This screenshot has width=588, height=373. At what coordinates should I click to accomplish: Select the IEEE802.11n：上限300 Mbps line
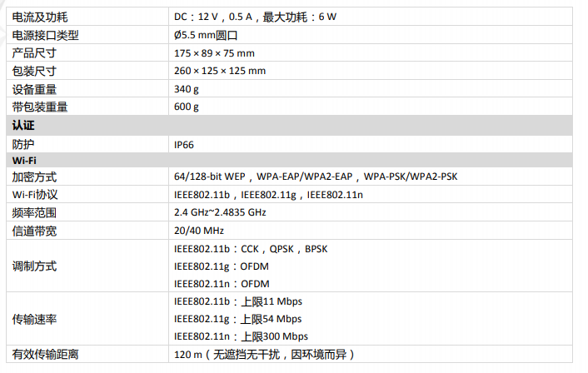click(241, 336)
